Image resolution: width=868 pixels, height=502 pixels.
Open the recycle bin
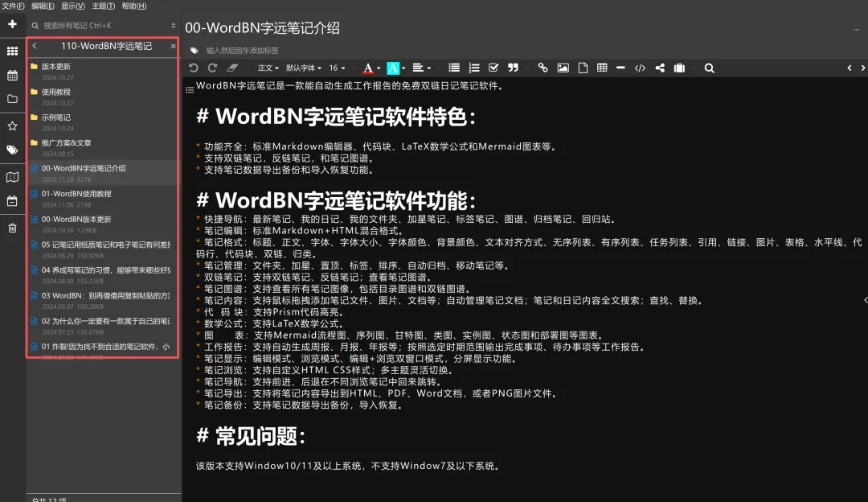(x=12, y=228)
